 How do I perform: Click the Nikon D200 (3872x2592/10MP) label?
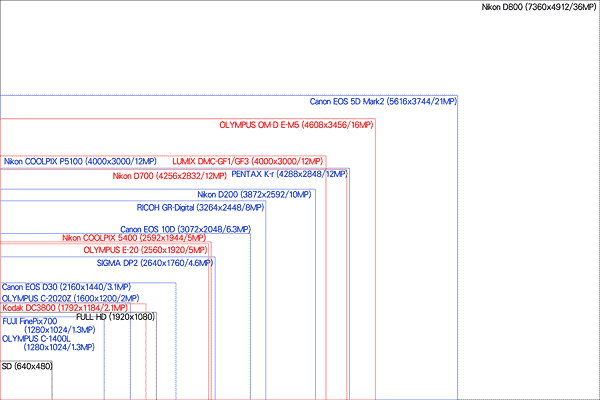pos(254,194)
